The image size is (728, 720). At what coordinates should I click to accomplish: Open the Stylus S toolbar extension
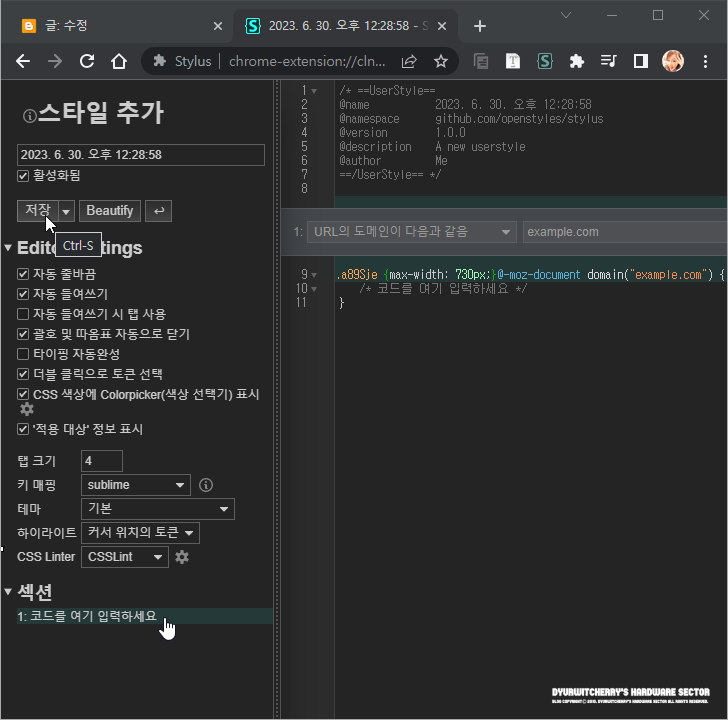pyautogui.click(x=545, y=61)
